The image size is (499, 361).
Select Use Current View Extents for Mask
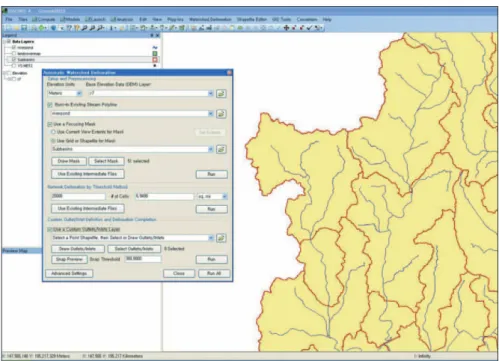pos(53,132)
